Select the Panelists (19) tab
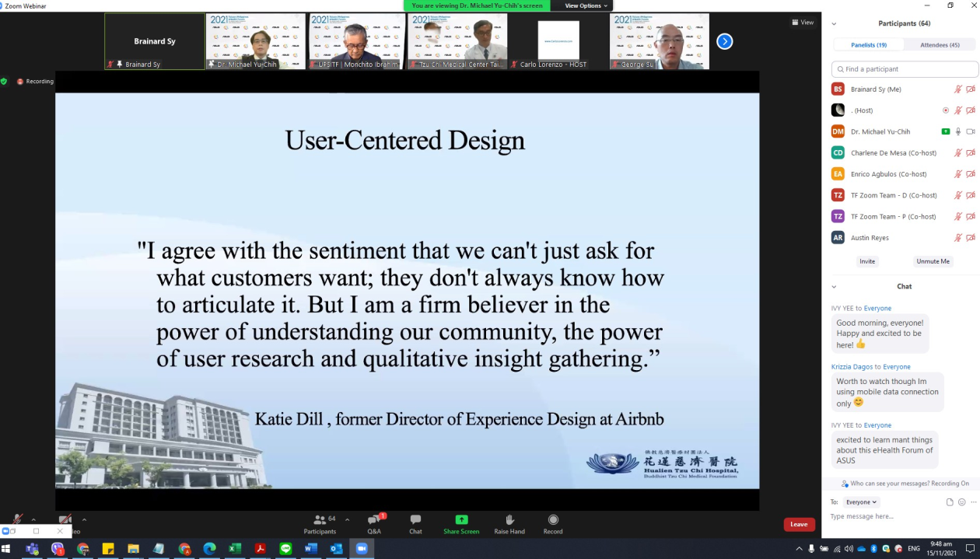 click(869, 45)
